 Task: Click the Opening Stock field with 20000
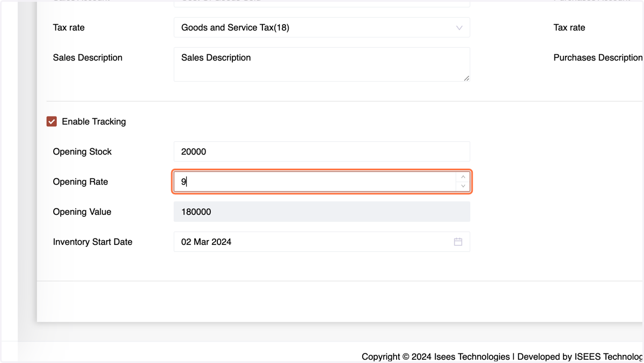pos(322,151)
